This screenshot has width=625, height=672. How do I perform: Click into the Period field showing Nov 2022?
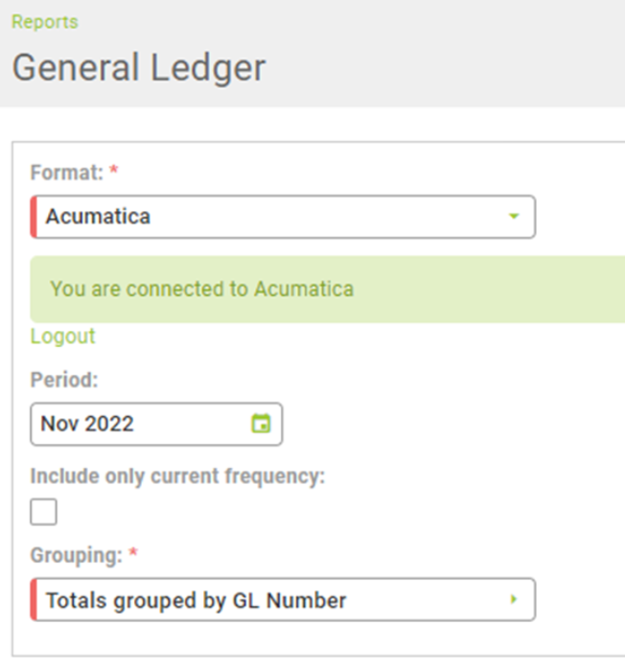[144, 424]
